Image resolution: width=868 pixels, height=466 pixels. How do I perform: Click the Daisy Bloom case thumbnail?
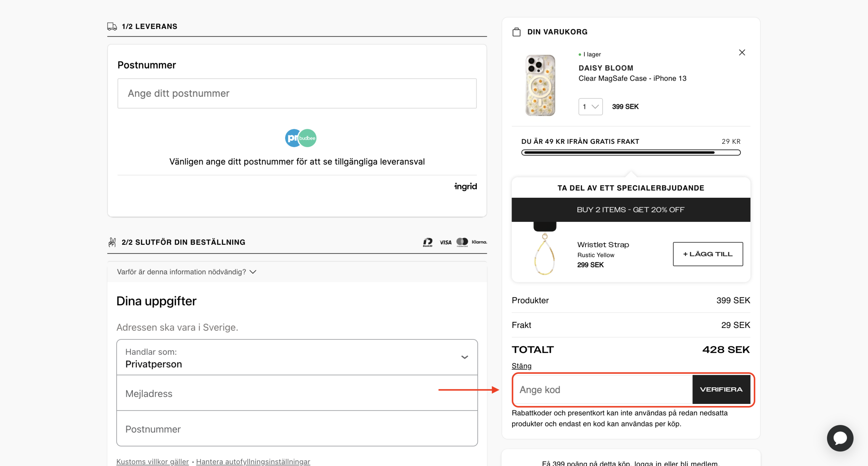(x=540, y=85)
